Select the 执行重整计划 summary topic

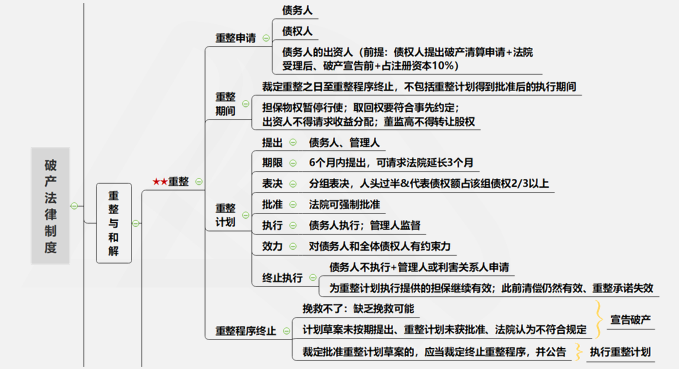[x=620, y=352]
